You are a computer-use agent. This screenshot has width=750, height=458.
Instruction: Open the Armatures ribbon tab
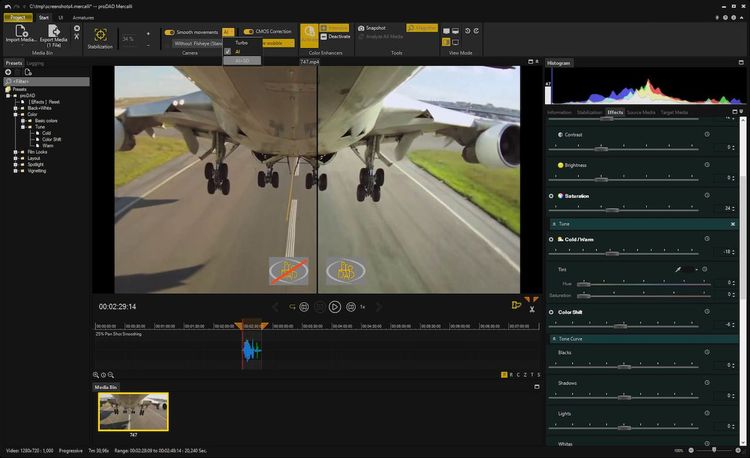[83, 18]
